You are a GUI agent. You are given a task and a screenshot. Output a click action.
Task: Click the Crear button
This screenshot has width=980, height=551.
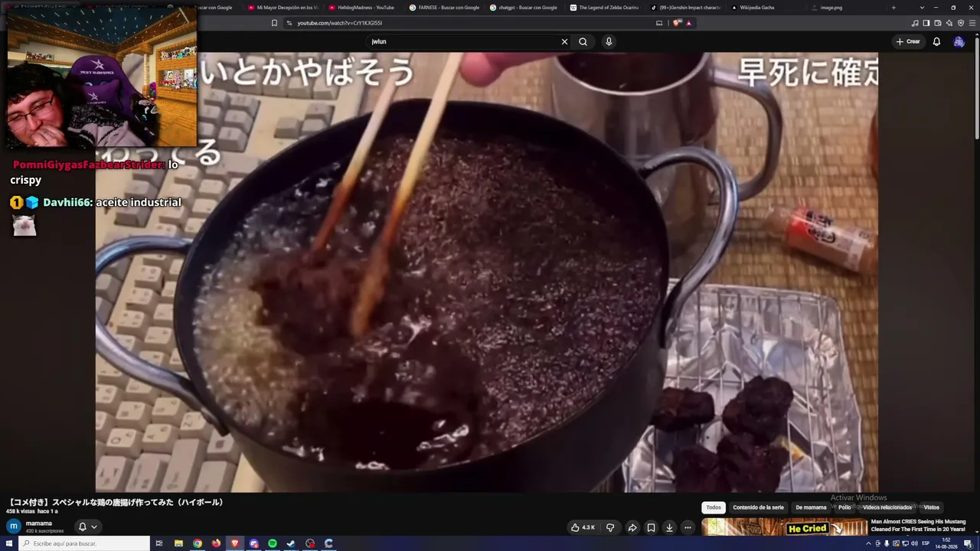tap(908, 41)
